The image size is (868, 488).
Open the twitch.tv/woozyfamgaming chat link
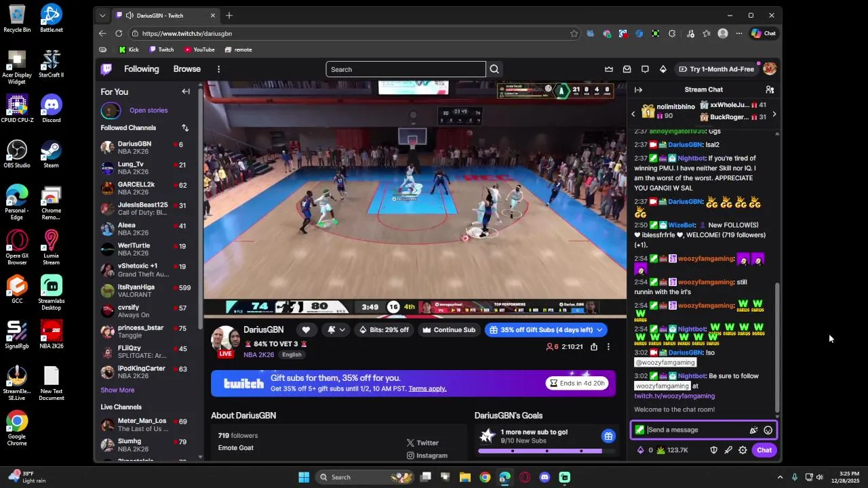[x=675, y=396]
